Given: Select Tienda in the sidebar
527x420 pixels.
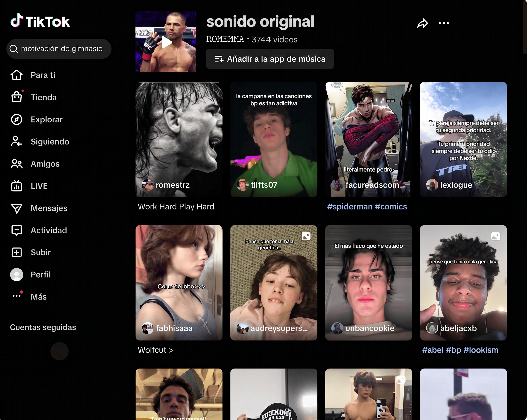Looking at the screenshot, I should pos(44,97).
